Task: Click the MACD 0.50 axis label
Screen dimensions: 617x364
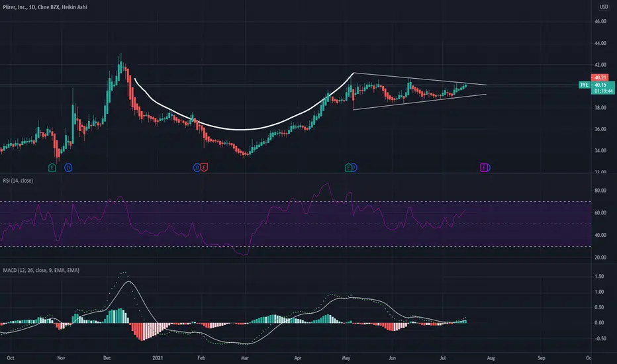Action: click(x=599, y=307)
